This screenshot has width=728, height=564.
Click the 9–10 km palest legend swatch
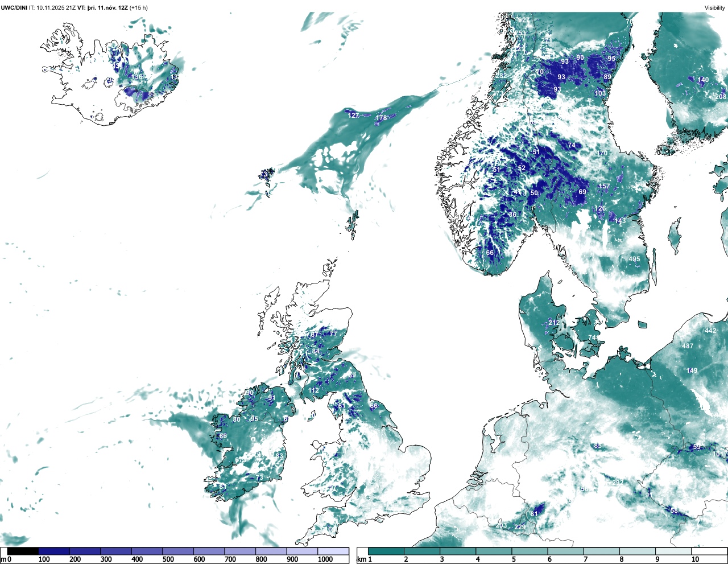pyautogui.click(x=673, y=551)
